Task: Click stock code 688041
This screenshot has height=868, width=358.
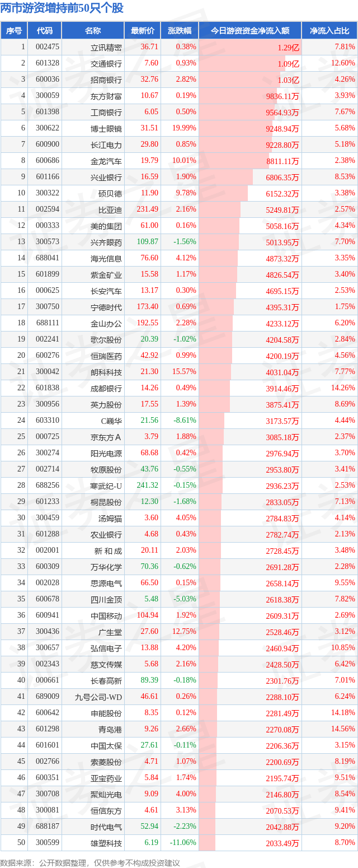Action: (x=48, y=258)
